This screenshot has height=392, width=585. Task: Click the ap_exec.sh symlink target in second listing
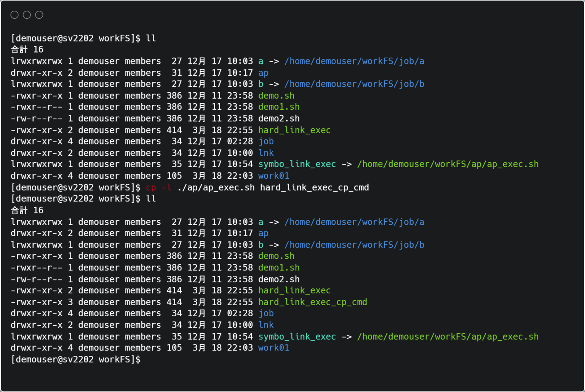click(x=448, y=337)
